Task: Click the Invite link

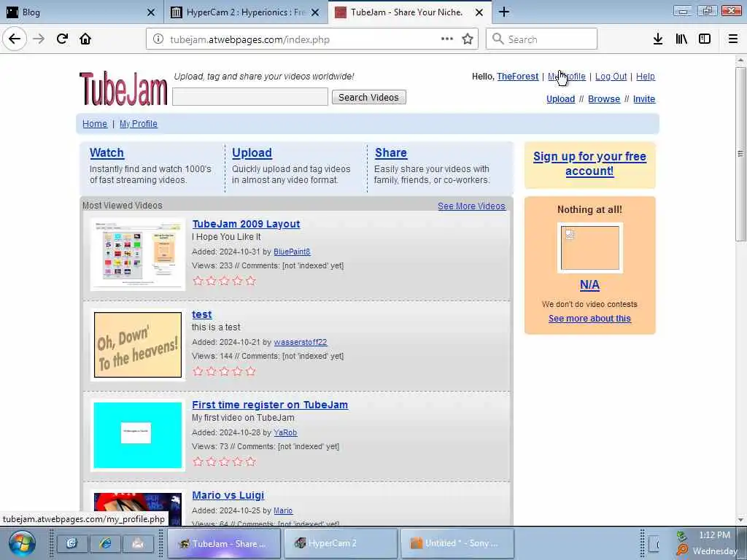Action: pyautogui.click(x=644, y=99)
